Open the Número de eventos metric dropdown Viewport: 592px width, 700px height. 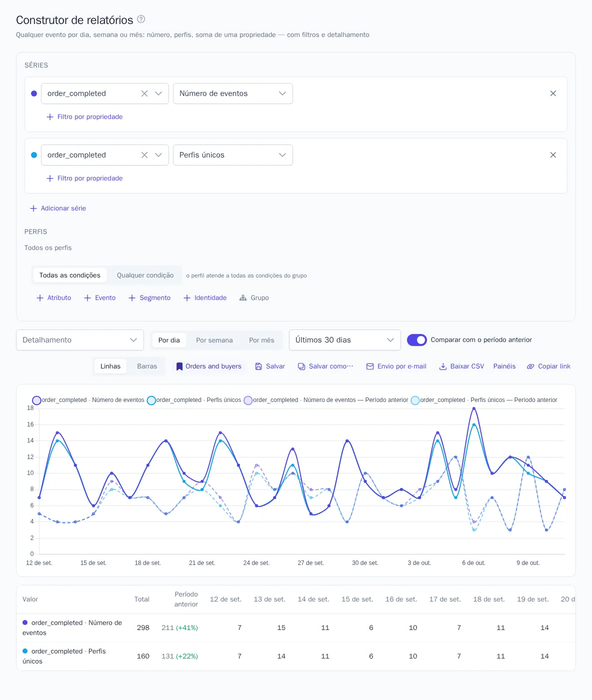click(x=233, y=93)
